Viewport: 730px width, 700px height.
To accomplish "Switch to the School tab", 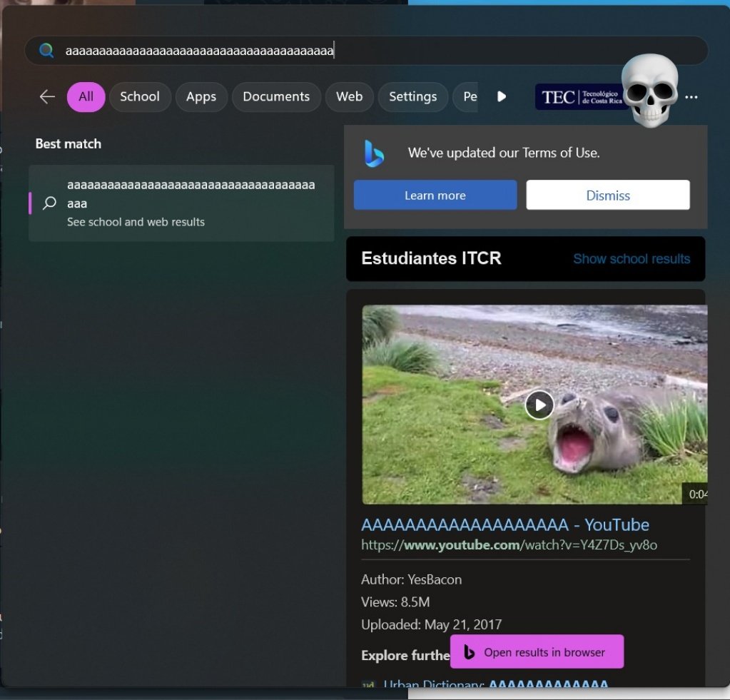I will point(140,96).
